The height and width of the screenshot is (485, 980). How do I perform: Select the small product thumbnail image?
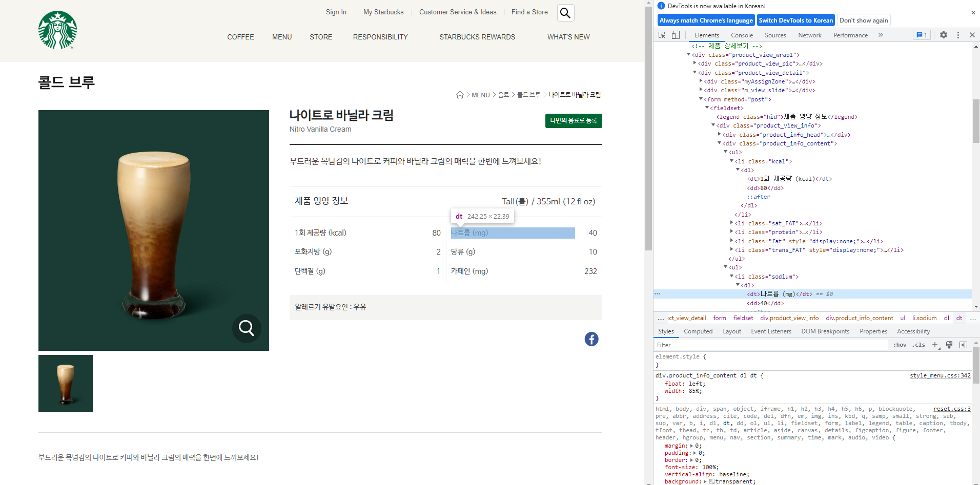[x=66, y=383]
